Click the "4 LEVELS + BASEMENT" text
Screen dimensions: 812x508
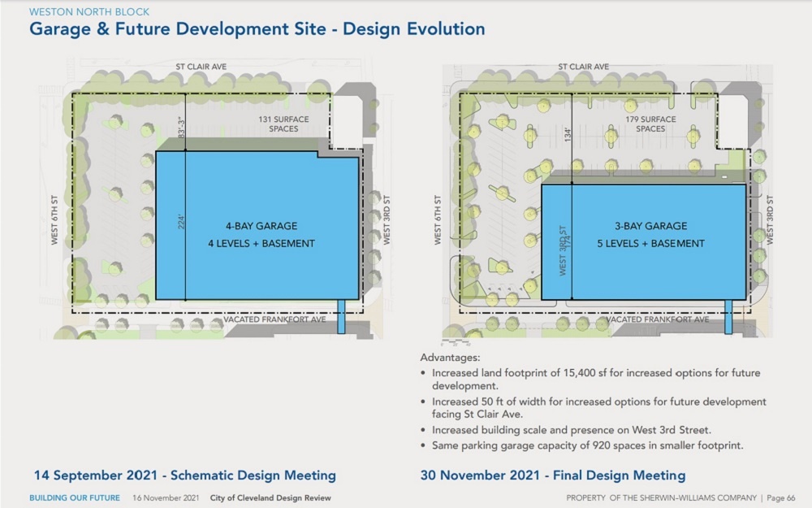click(x=261, y=244)
